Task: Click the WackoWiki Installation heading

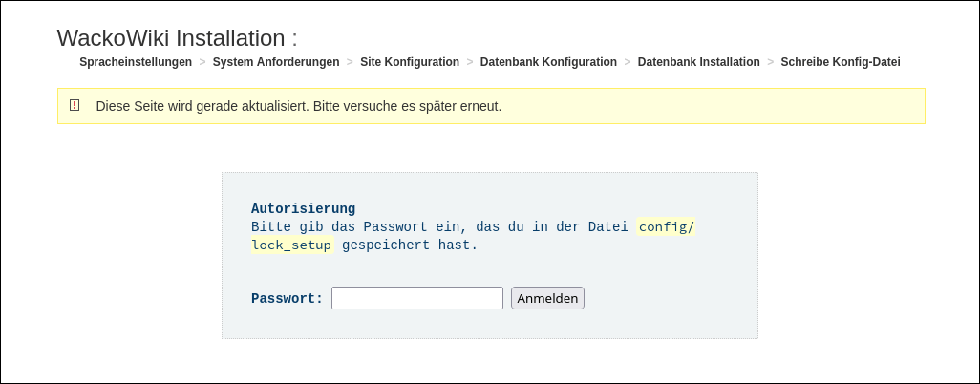Action: click(178, 38)
